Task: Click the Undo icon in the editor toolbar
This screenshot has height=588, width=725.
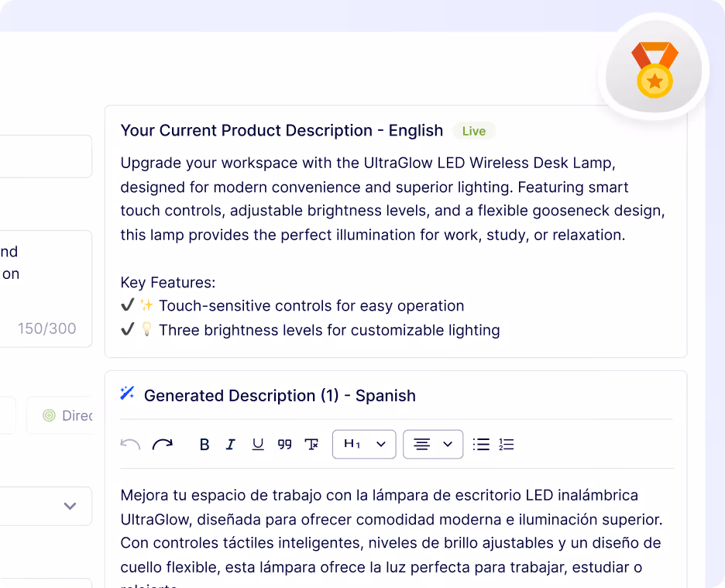Action: (130, 444)
